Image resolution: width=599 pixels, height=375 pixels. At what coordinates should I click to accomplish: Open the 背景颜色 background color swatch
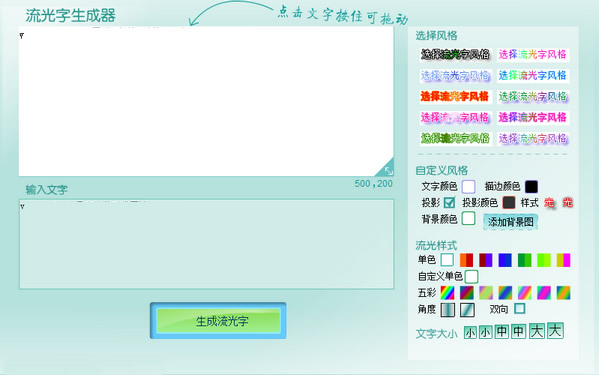click(468, 219)
